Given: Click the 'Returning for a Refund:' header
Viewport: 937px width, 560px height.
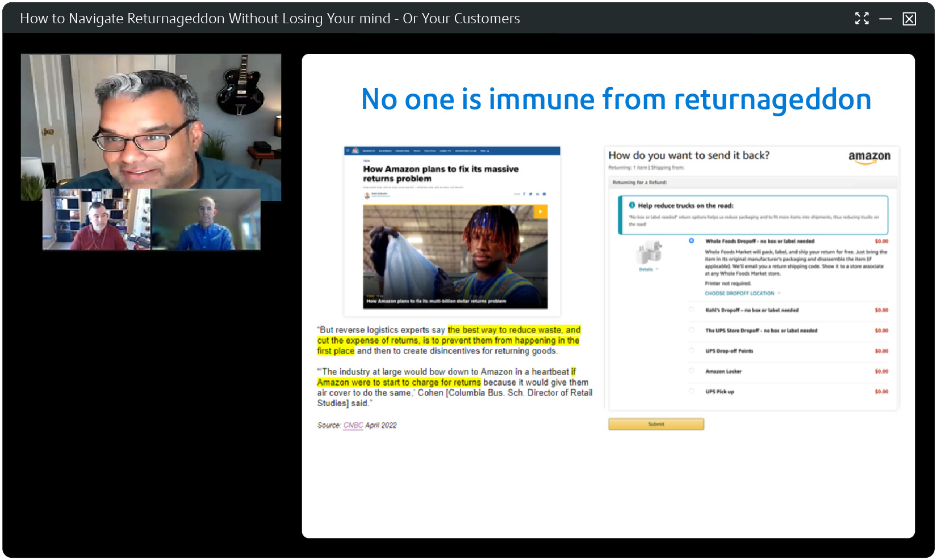Looking at the screenshot, I should click(x=639, y=183).
